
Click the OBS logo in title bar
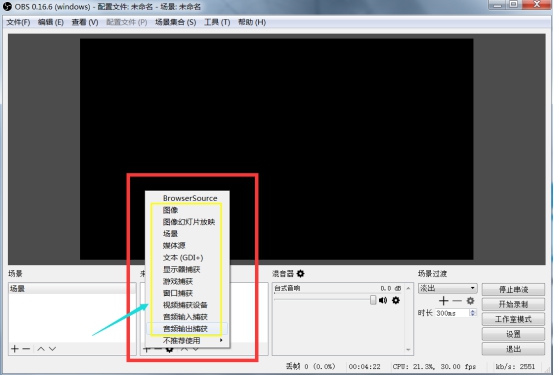pyautogui.click(x=7, y=6)
